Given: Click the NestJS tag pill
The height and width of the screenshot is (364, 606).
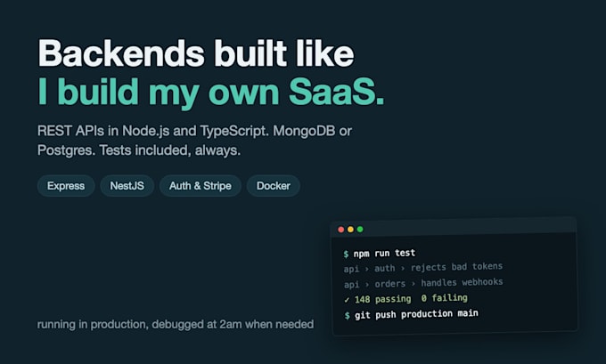Looking at the screenshot, I should (x=127, y=186).
